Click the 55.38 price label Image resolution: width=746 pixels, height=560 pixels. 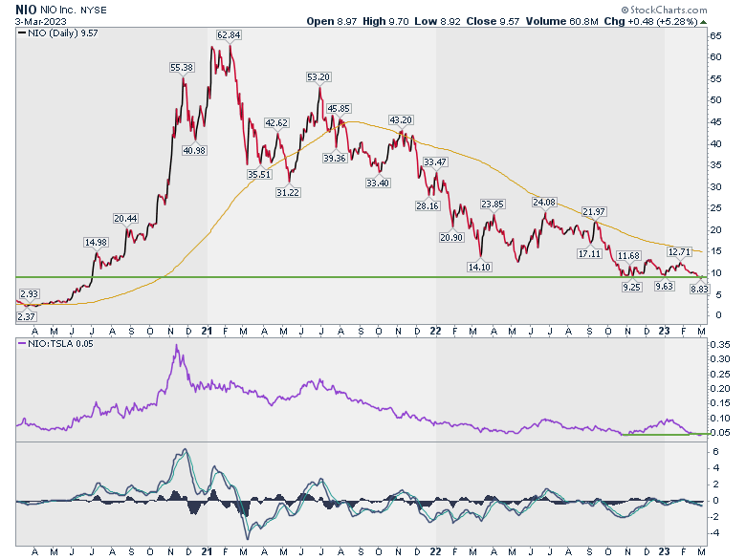[182, 68]
